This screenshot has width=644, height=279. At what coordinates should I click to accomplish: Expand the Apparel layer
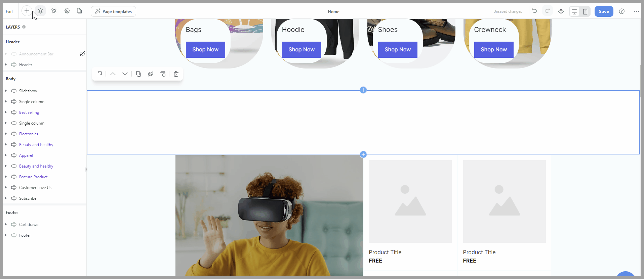(6, 155)
